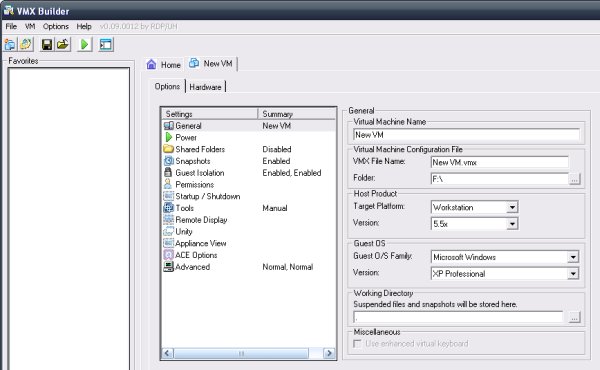Toggle Use enhanced virtual keyboard checkbox

pyautogui.click(x=357, y=344)
